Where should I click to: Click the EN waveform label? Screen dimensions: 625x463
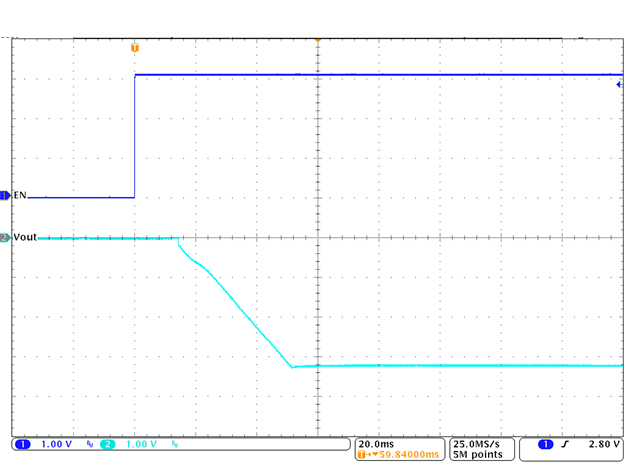(20, 196)
